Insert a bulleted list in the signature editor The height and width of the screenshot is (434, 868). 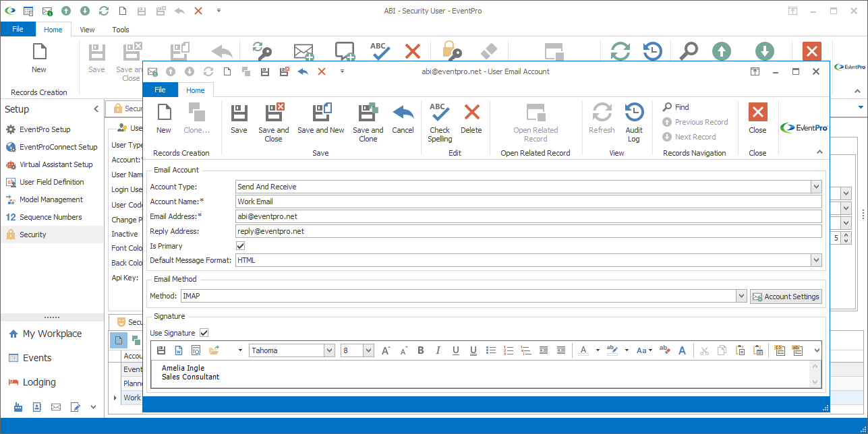491,350
